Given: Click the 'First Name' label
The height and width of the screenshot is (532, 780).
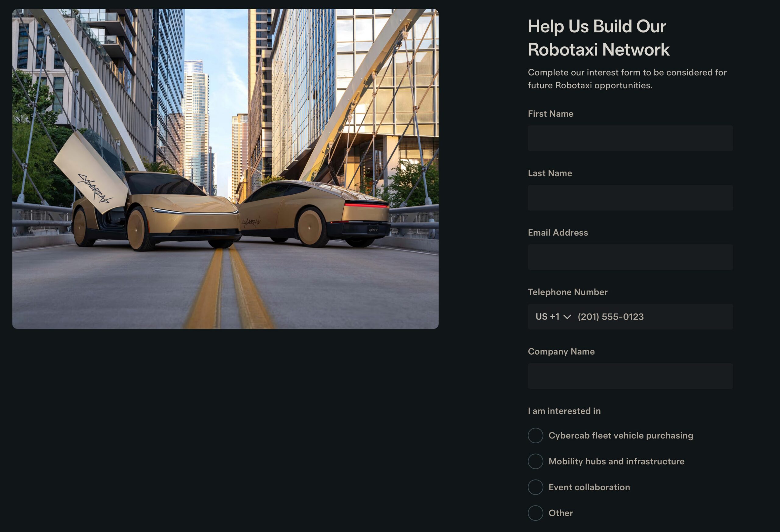Looking at the screenshot, I should (551, 114).
